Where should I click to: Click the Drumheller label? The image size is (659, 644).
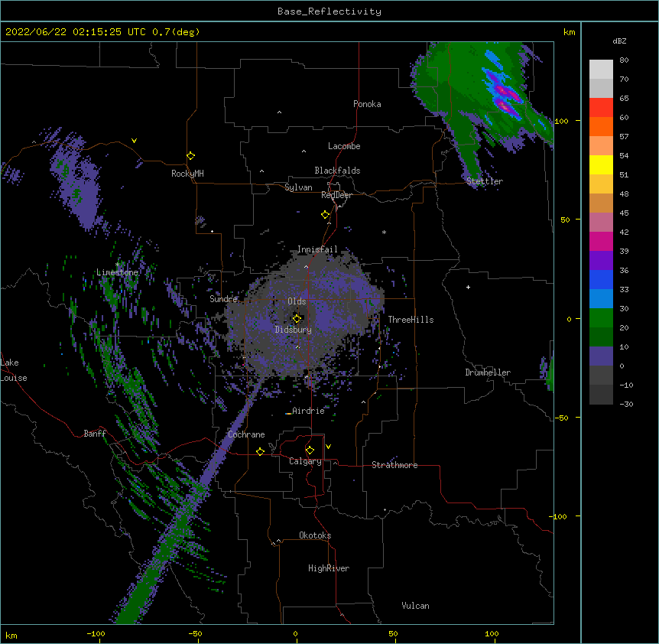point(488,372)
